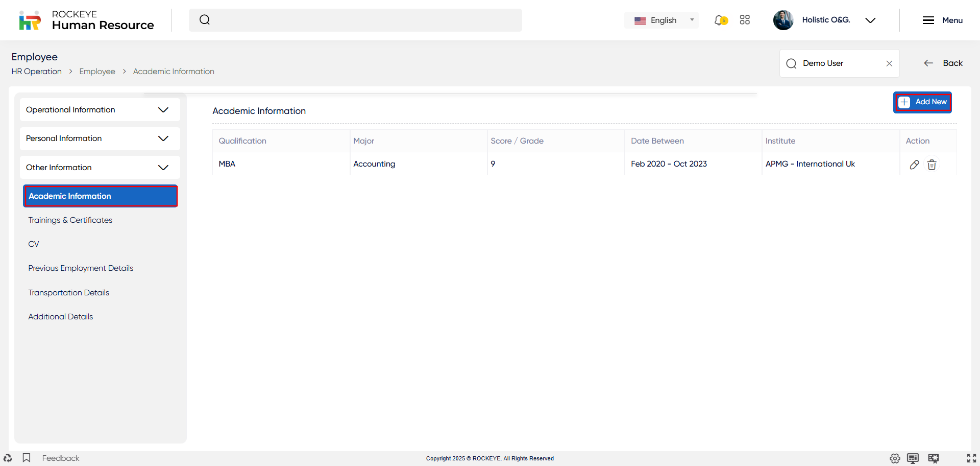Click the Back text link
The height and width of the screenshot is (466, 980).
(952, 63)
